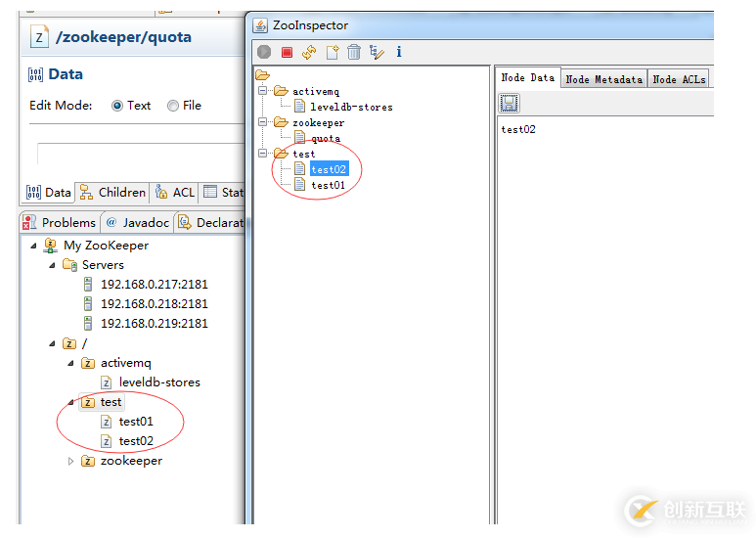Open the ACL tab in the editor

(x=174, y=193)
